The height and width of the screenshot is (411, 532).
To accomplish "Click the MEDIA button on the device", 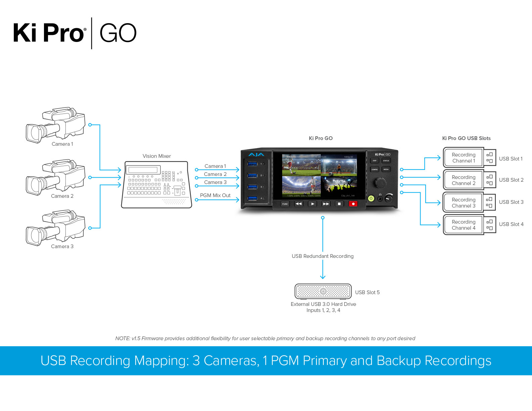I will click(386, 170).
